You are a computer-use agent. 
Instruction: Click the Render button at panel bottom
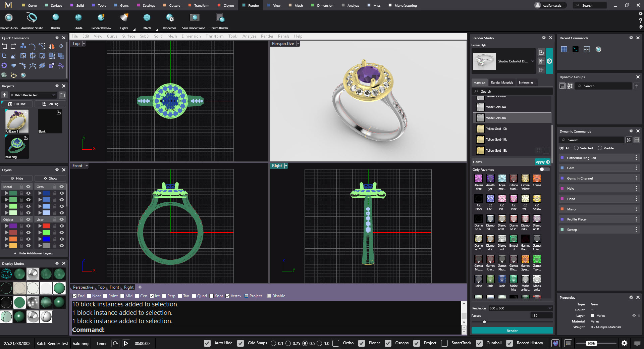tap(512, 331)
